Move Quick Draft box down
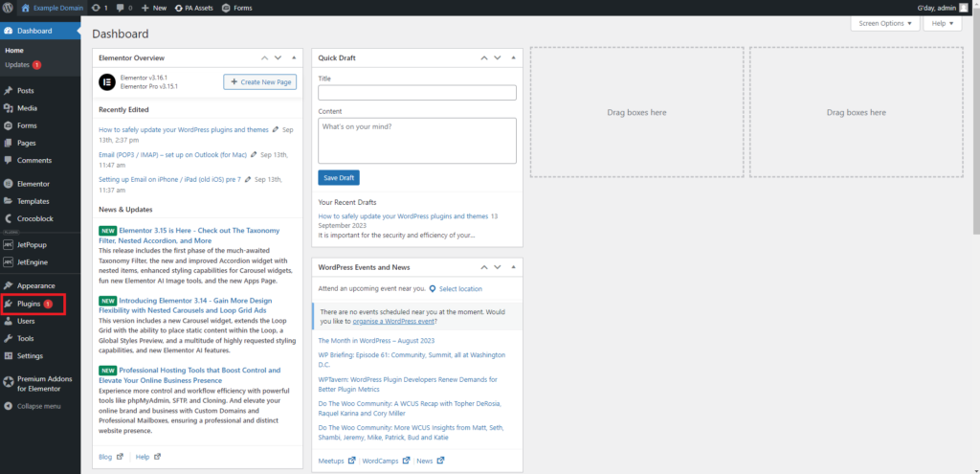The image size is (980, 474). pos(498,57)
